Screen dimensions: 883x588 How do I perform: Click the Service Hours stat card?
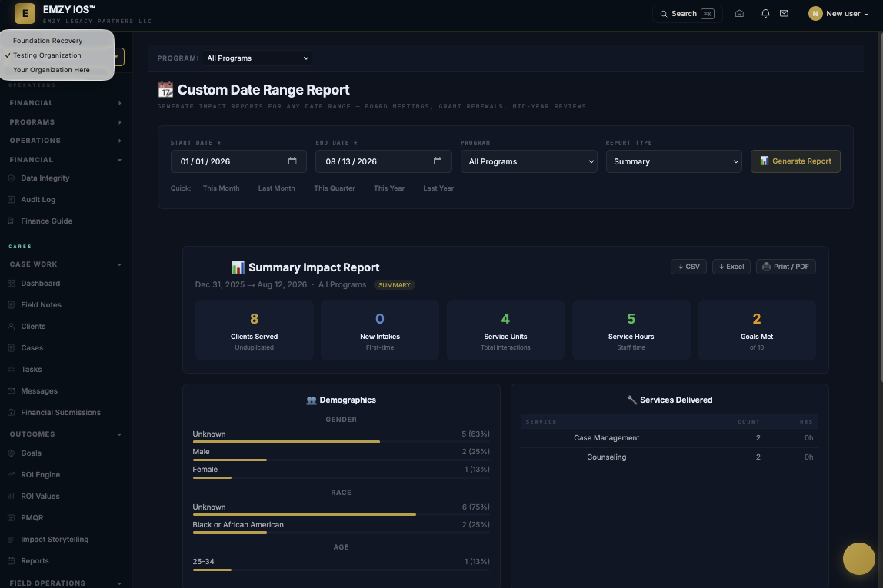coord(631,331)
